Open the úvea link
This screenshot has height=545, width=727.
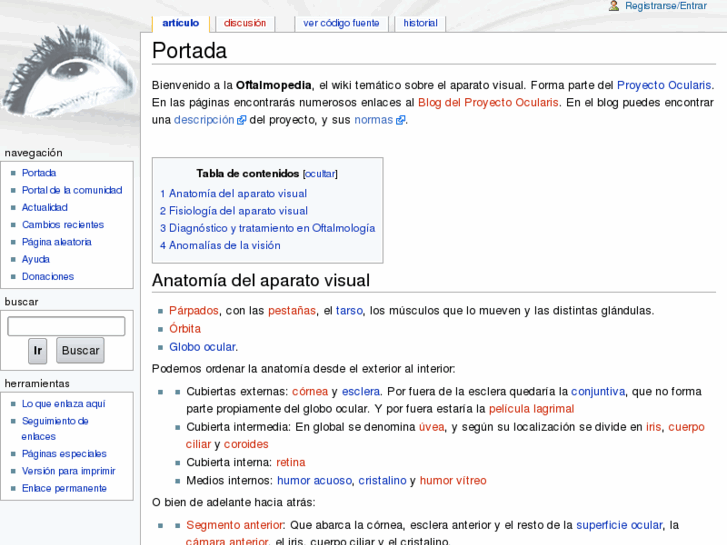[432, 427]
